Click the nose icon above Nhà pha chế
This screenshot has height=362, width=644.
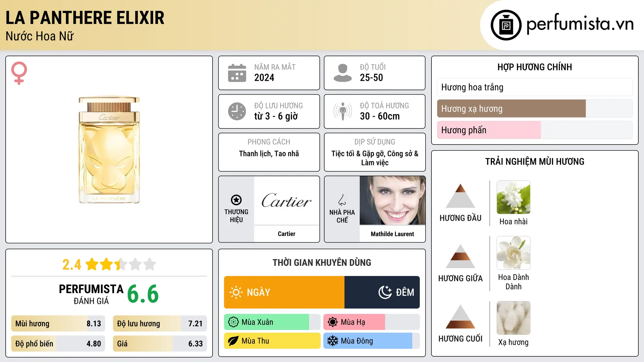pyautogui.click(x=342, y=200)
